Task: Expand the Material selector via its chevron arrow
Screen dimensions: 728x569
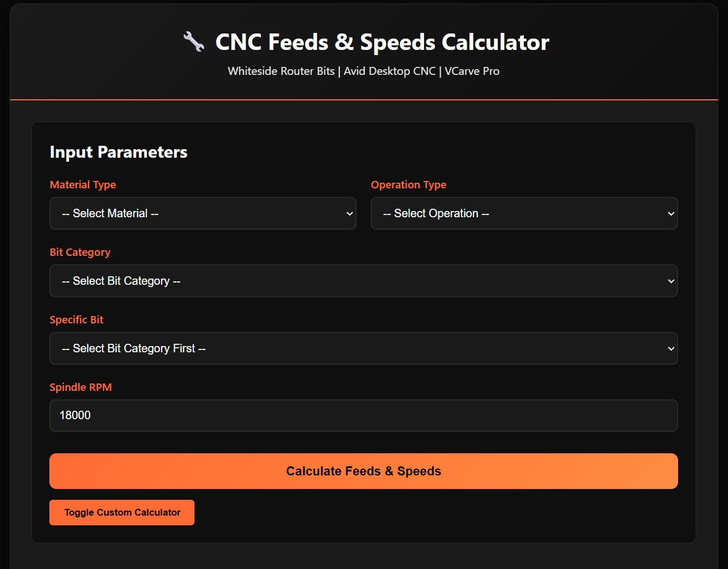Action: coord(349,213)
